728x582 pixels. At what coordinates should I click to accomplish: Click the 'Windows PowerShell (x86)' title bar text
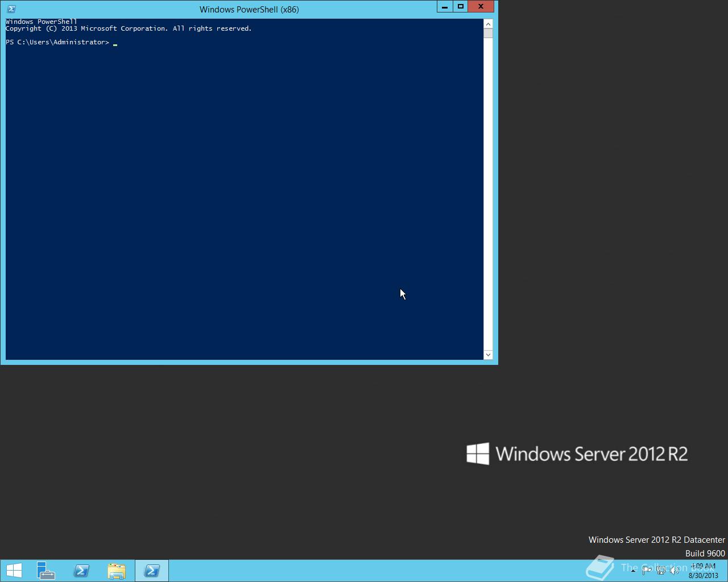point(249,9)
